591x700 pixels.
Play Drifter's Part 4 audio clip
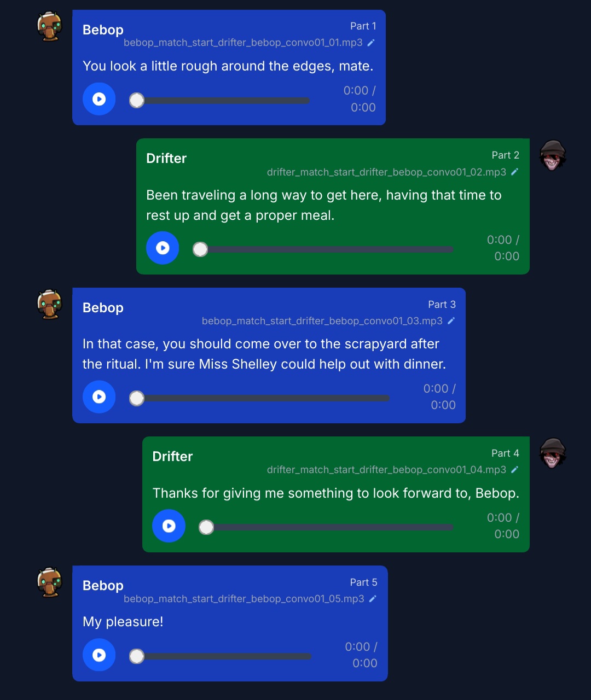click(169, 526)
